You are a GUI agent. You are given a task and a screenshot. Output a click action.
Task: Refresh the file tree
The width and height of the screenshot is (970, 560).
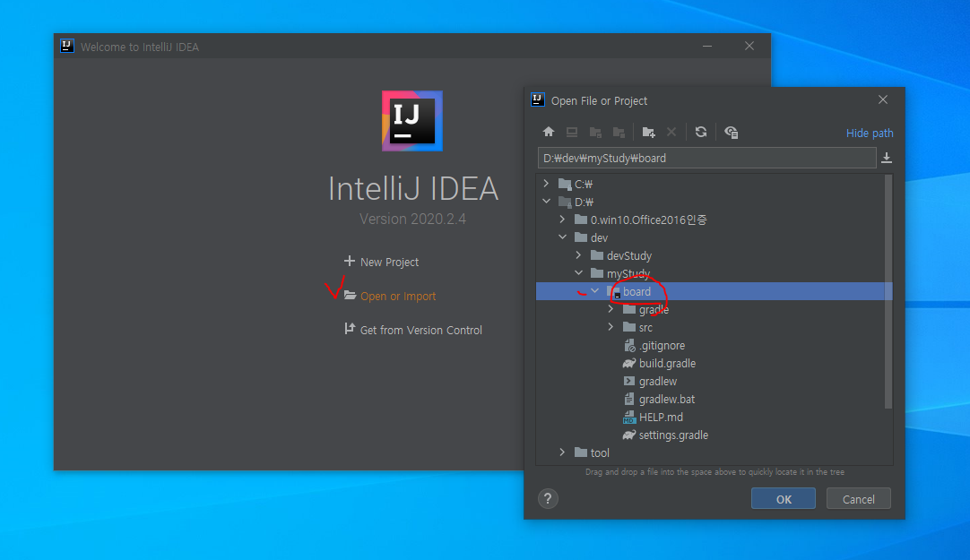(x=701, y=132)
